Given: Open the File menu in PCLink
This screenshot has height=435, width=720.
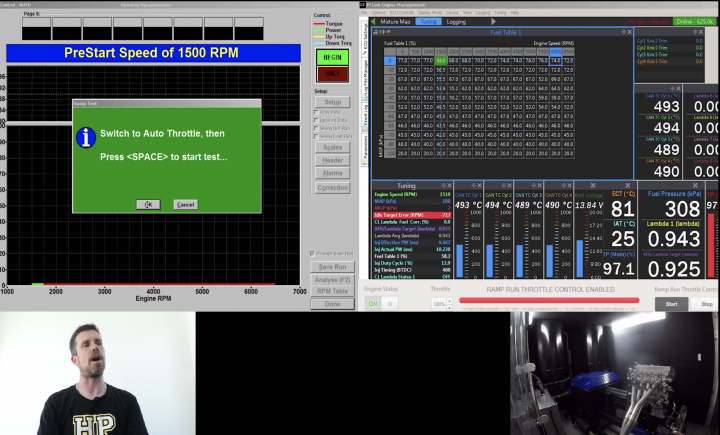Looking at the screenshot, I should pos(364,13).
